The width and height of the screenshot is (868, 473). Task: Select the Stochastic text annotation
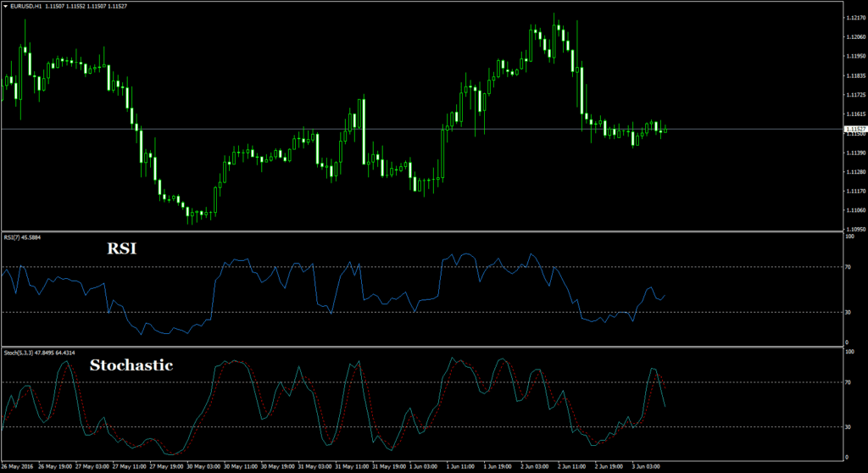point(131,365)
